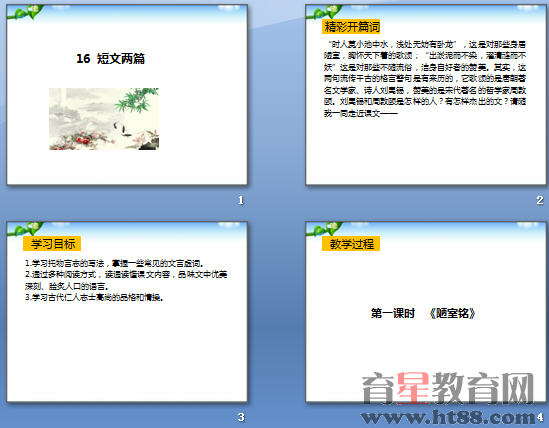Click the 教学过程 yellow heading label

pos(351,244)
